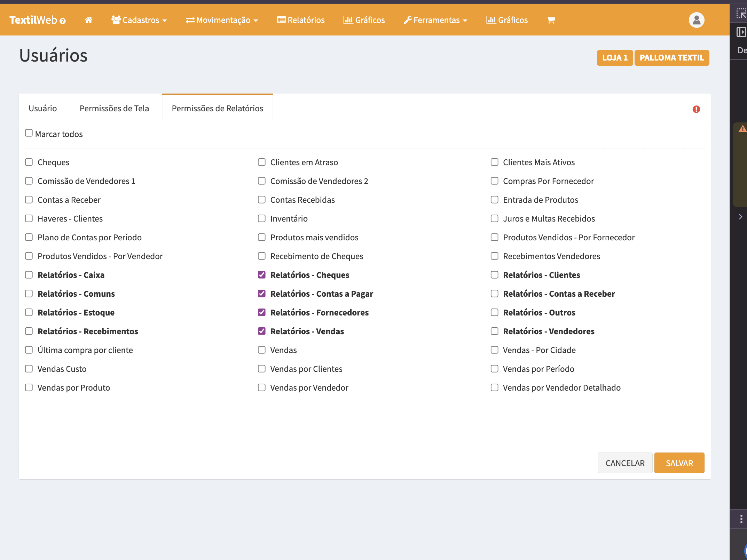The width and height of the screenshot is (747, 560).
Task: Click the red alert exclamation icon
Action: [x=696, y=109]
